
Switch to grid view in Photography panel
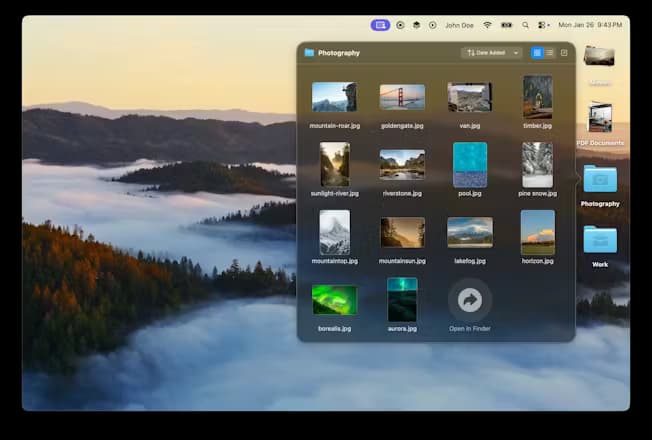(x=537, y=52)
